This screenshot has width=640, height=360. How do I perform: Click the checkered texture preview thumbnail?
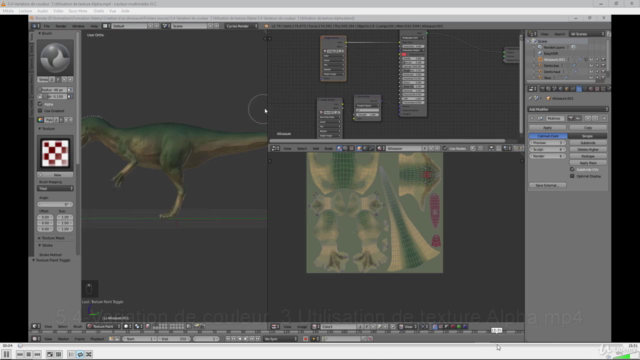[55, 153]
